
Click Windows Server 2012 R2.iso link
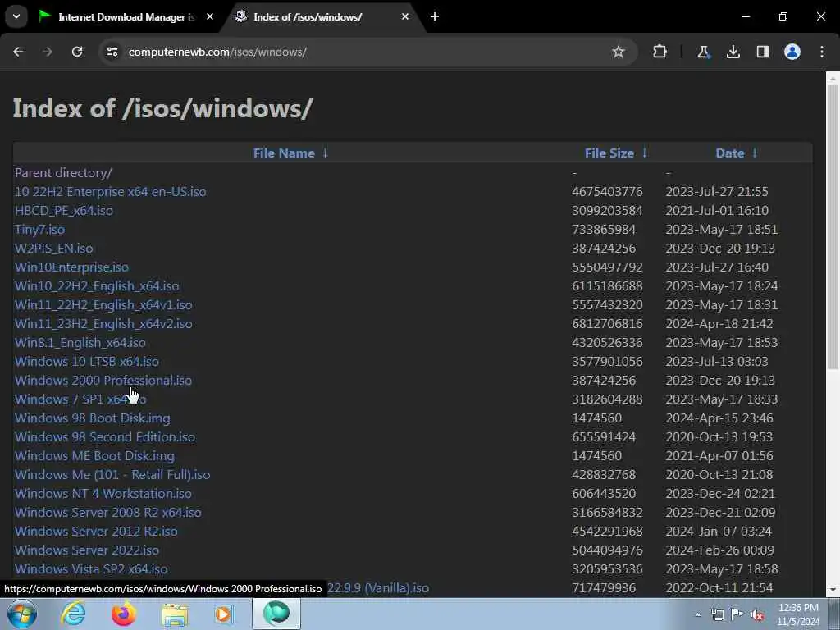(x=96, y=532)
